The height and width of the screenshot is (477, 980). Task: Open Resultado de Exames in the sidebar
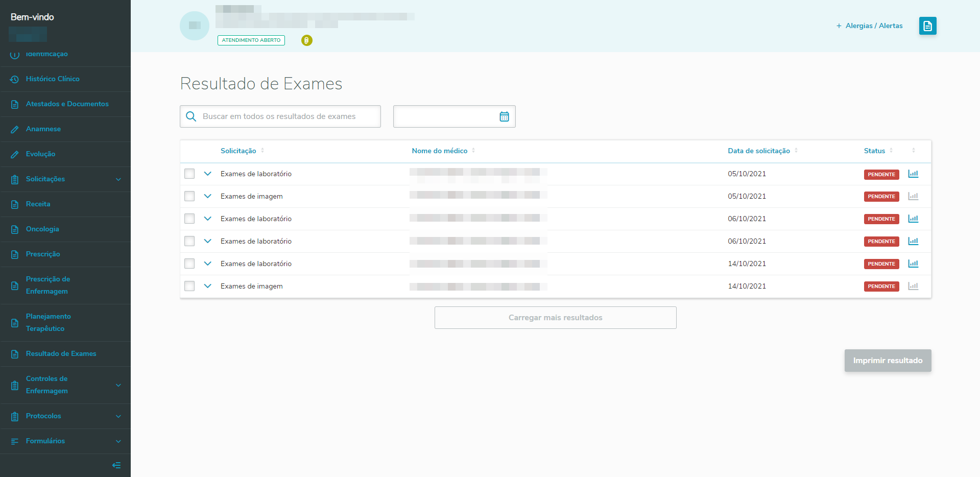click(x=65, y=354)
